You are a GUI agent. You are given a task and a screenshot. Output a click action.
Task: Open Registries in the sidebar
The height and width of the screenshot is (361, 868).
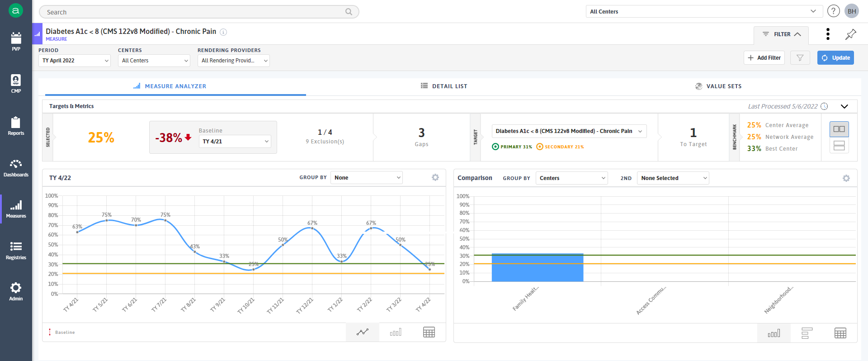click(x=16, y=251)
